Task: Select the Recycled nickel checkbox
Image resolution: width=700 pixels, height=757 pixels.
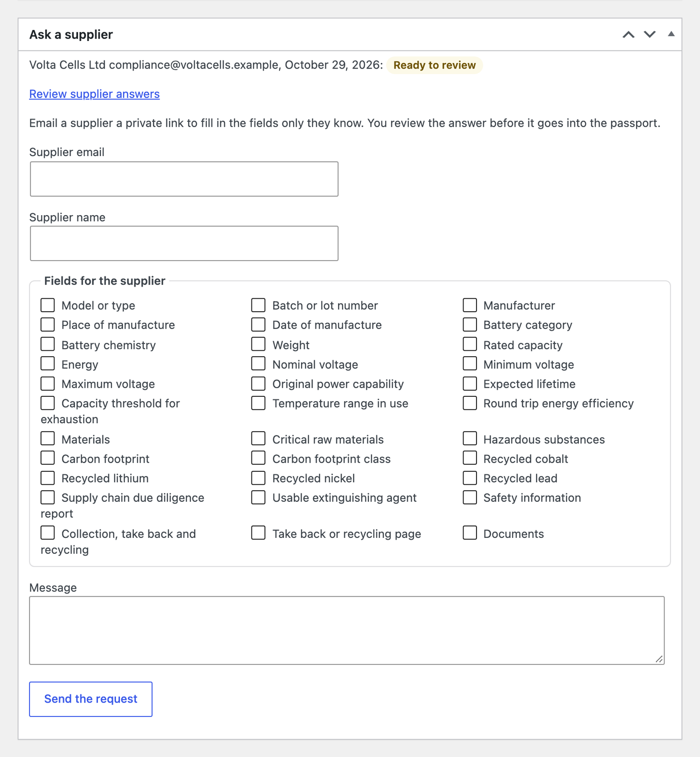Action: 258,478
